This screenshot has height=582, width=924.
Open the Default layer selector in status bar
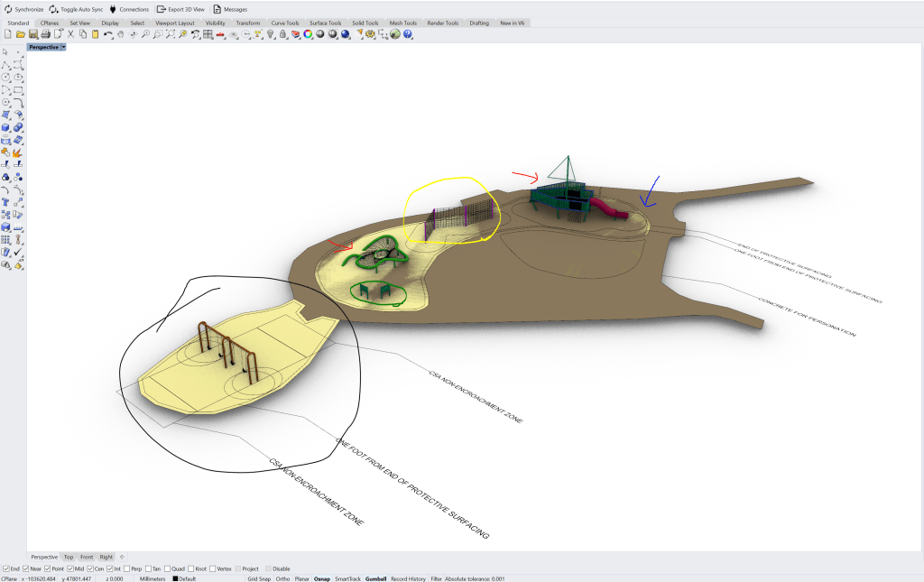coord(186,578)
